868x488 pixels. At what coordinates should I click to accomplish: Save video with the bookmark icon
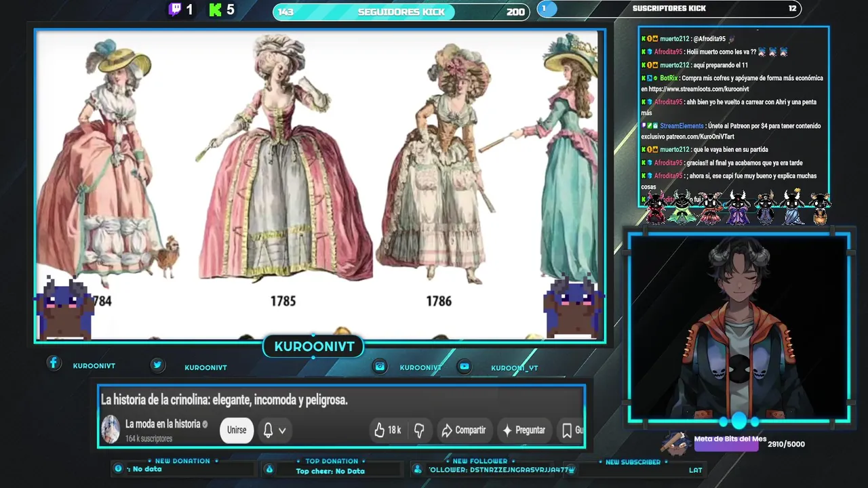pyautogui.click(x=567, y=430)
